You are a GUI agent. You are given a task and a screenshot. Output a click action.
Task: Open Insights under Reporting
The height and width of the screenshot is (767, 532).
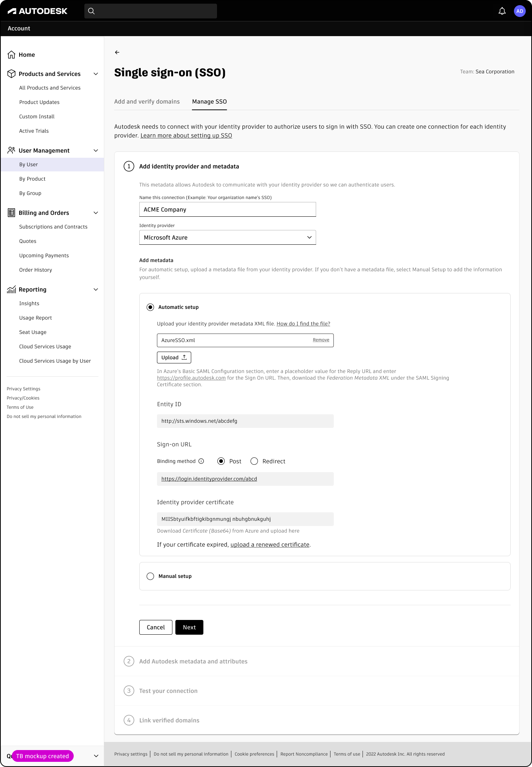click(29, 303)
